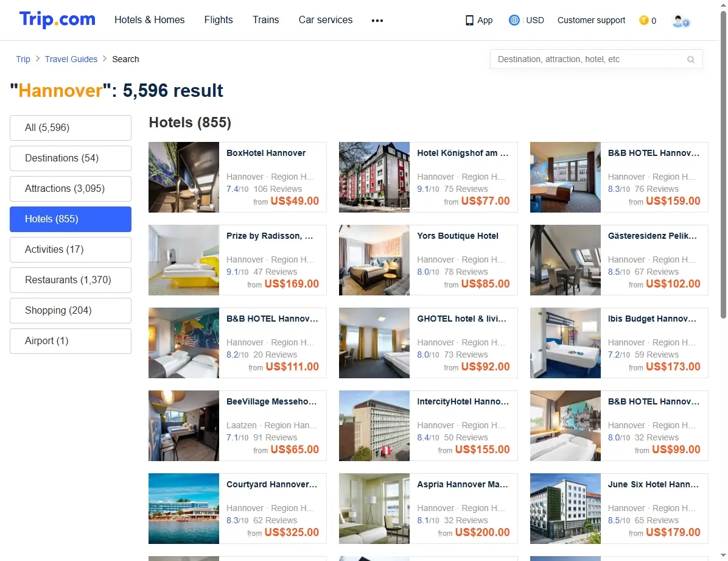Click the US$325.00 price

pyautogui.click(x=292, y=532)
